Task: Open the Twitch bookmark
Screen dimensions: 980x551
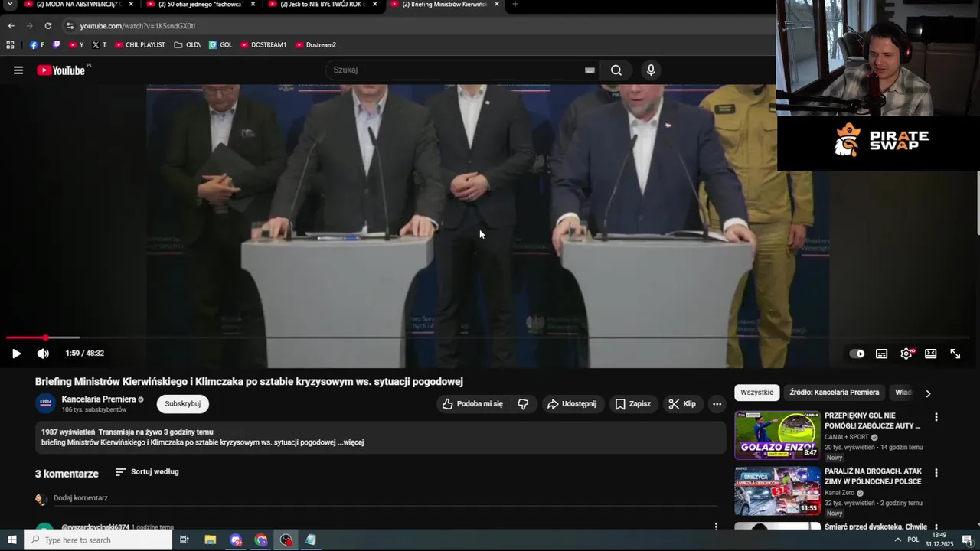Action: 56,45
